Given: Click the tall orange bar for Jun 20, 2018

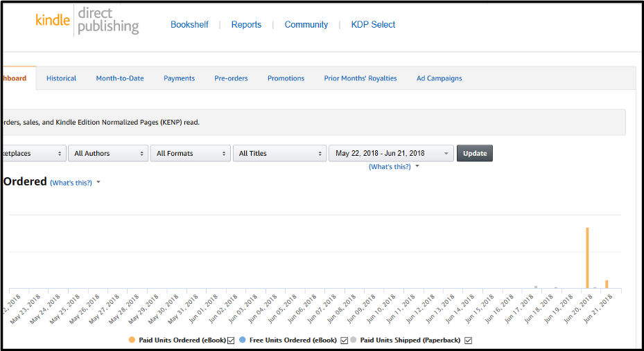Looking at the screenshot, I should 587,258.
